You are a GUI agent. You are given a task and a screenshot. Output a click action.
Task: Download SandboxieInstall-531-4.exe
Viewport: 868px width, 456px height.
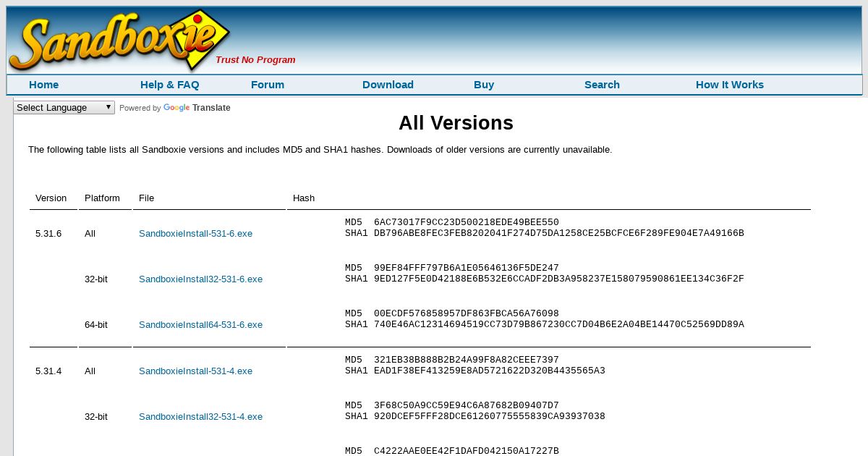tap(195, 371)
